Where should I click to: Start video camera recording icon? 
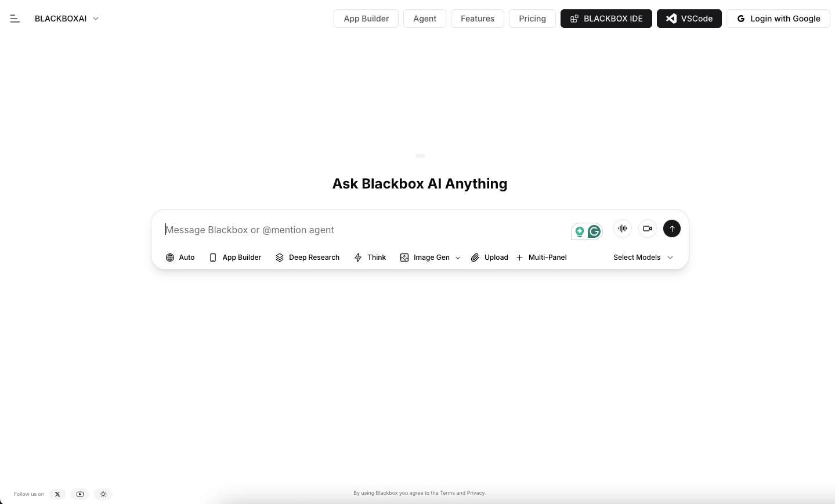coord(648,229)
